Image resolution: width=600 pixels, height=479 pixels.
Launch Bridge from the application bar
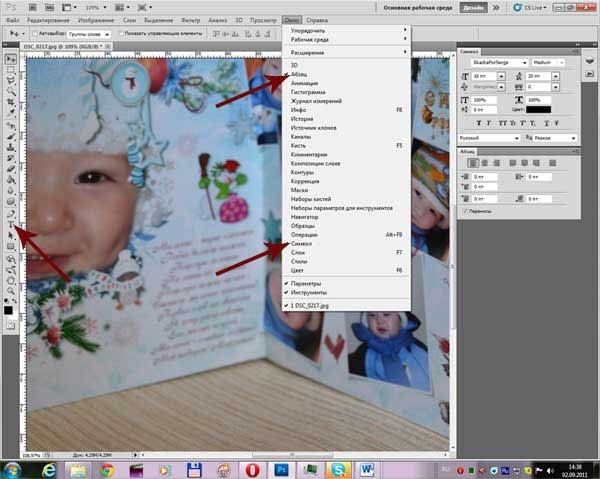point(33,7)
